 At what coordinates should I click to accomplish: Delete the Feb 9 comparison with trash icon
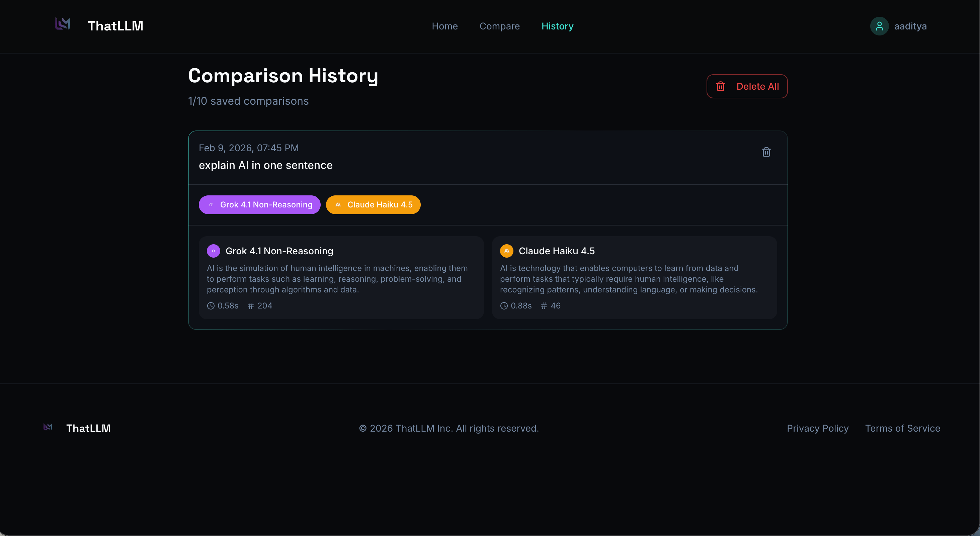point(766,152)
